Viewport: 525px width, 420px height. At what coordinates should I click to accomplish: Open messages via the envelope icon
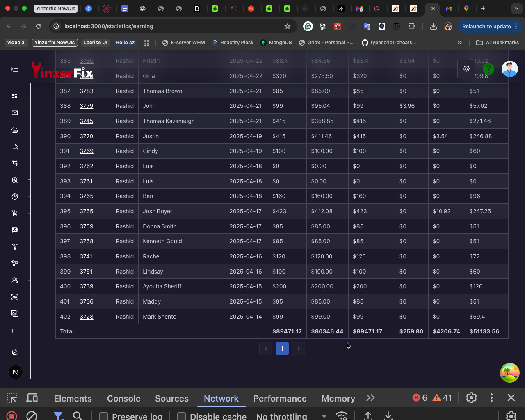(15, 112)
